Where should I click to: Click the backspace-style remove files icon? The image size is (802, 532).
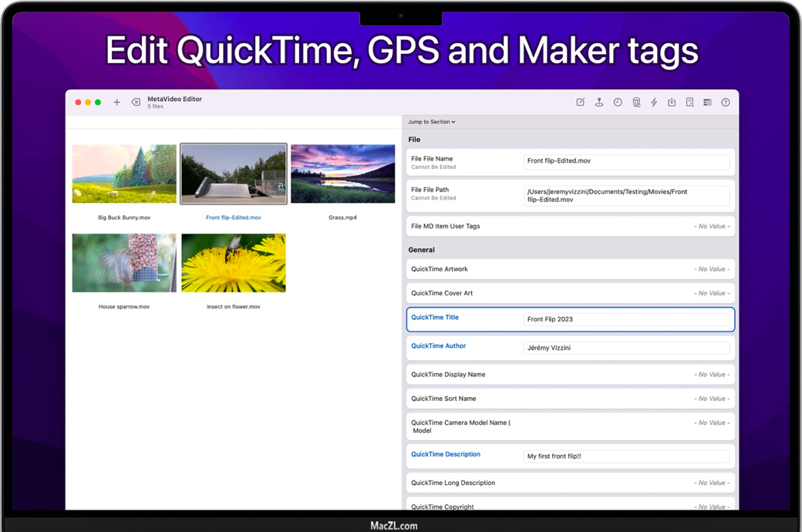pyautogui.click(x=136, y=103)
